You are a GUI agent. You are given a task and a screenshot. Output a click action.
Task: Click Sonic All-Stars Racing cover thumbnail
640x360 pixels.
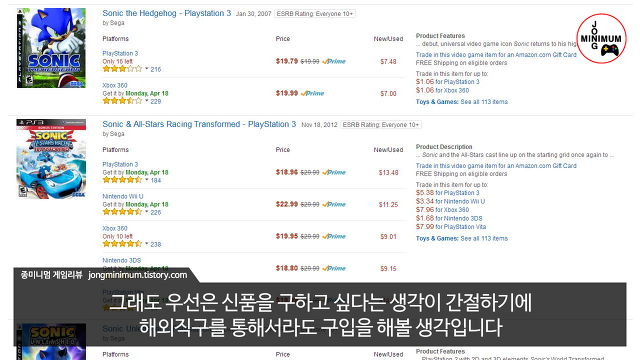coord(51,159)
